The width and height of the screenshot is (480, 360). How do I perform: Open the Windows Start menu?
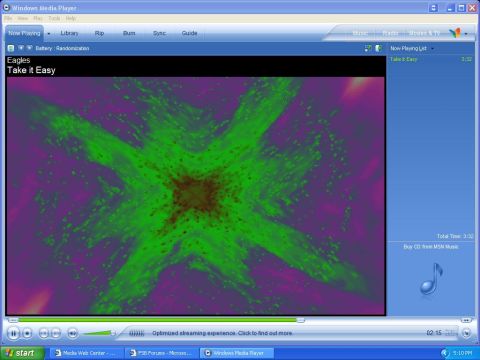(22, 353)
